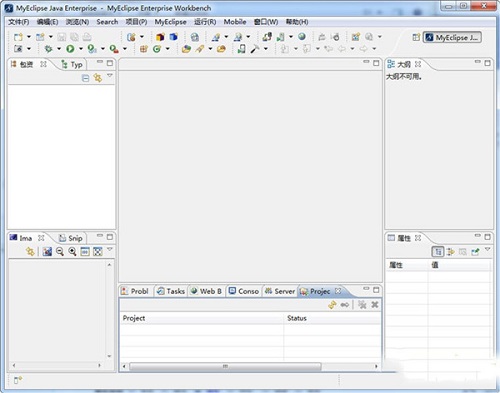Click the package box icon in second toolbar row
Viewport: 500px width, 393px height.
pos(144,49)
